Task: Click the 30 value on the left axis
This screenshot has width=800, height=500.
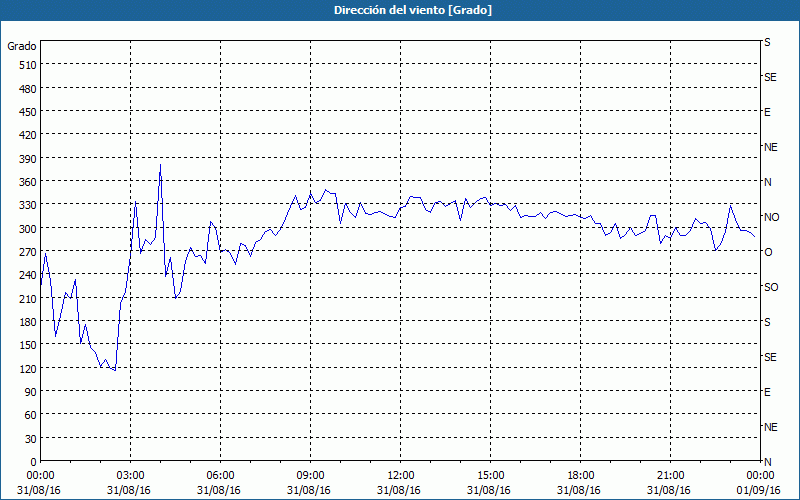Action: point(31,439)
